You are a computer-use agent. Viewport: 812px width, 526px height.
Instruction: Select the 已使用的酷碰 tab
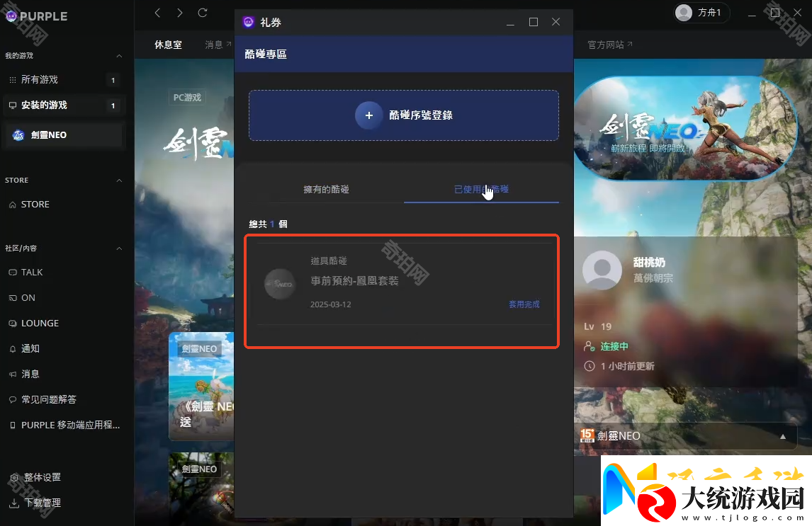click(481, 189)
